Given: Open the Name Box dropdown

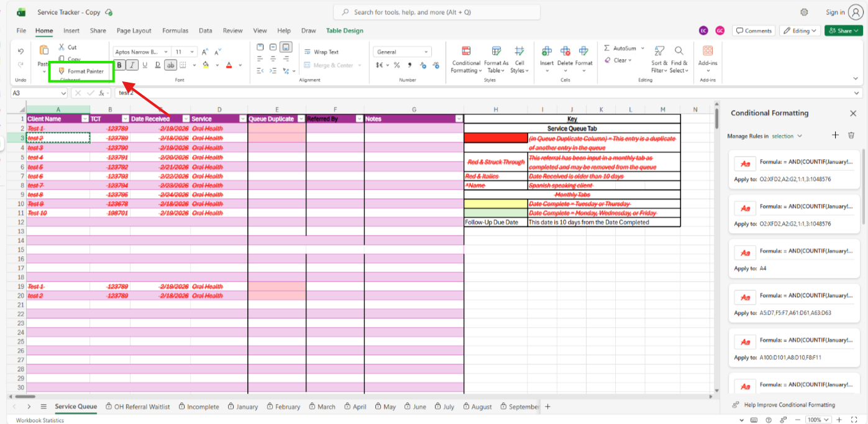Looking at the screenshot, I should [x=63, y=93].
